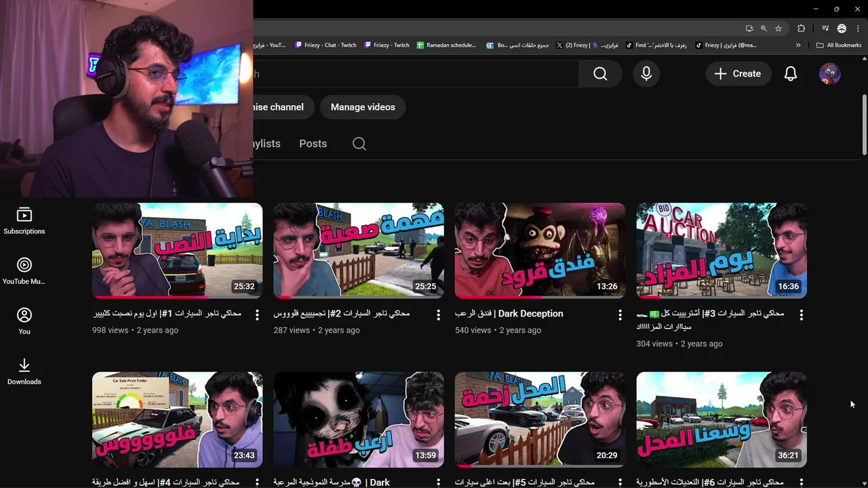Open the 'Ramadan schedule' bookmark
868x488 pixels.
(446, 45)
